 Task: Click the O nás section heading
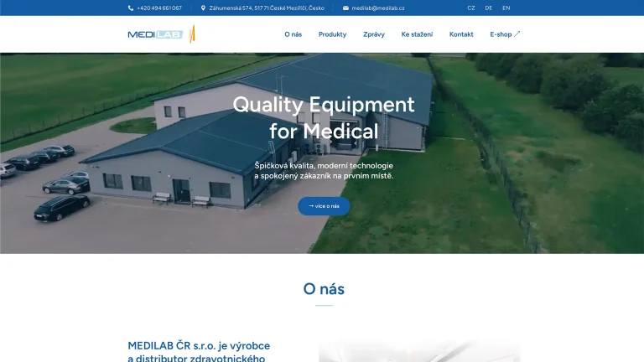324,289
